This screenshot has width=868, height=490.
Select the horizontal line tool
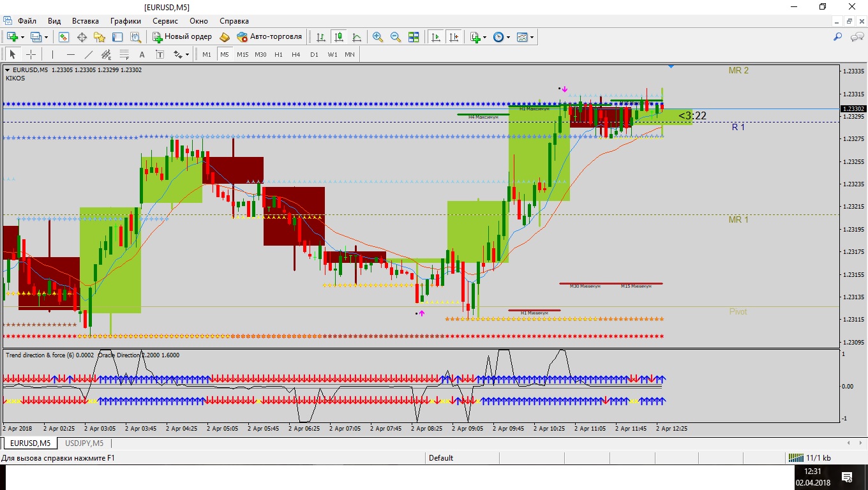click(71, 54)
